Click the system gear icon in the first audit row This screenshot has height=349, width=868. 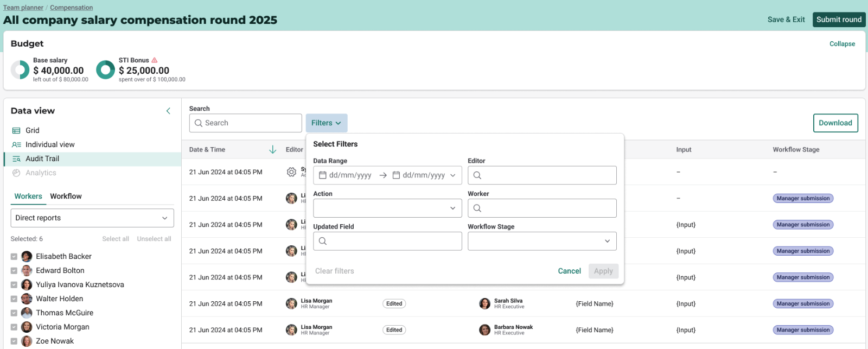(x=291, y=172)
